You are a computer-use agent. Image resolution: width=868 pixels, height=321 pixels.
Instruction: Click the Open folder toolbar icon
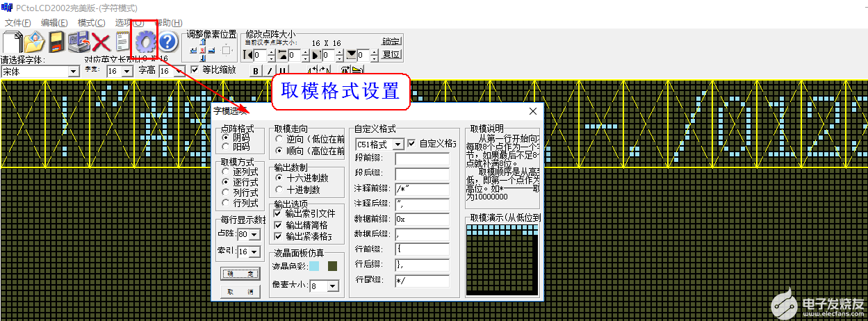(x=35, y=42)
